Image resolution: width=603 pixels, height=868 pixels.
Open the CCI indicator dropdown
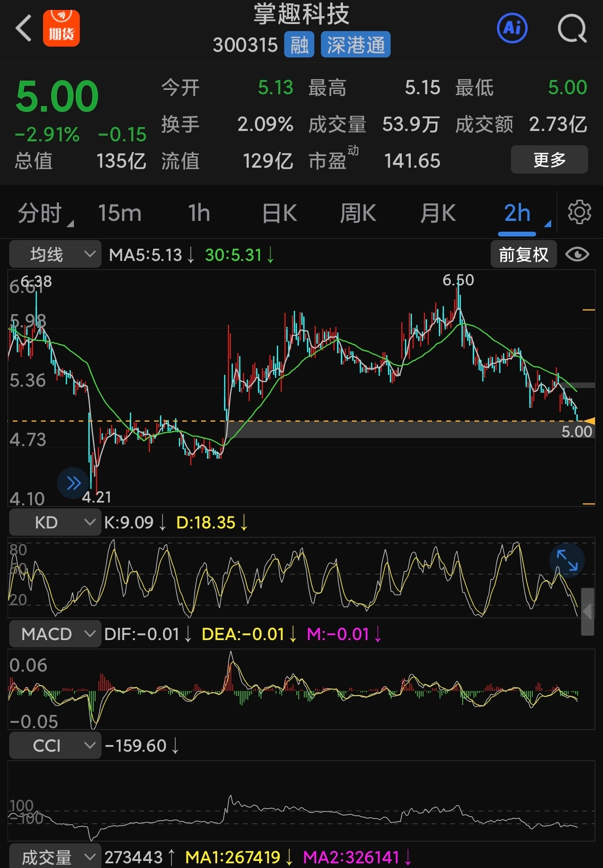(x=55, y=745)
